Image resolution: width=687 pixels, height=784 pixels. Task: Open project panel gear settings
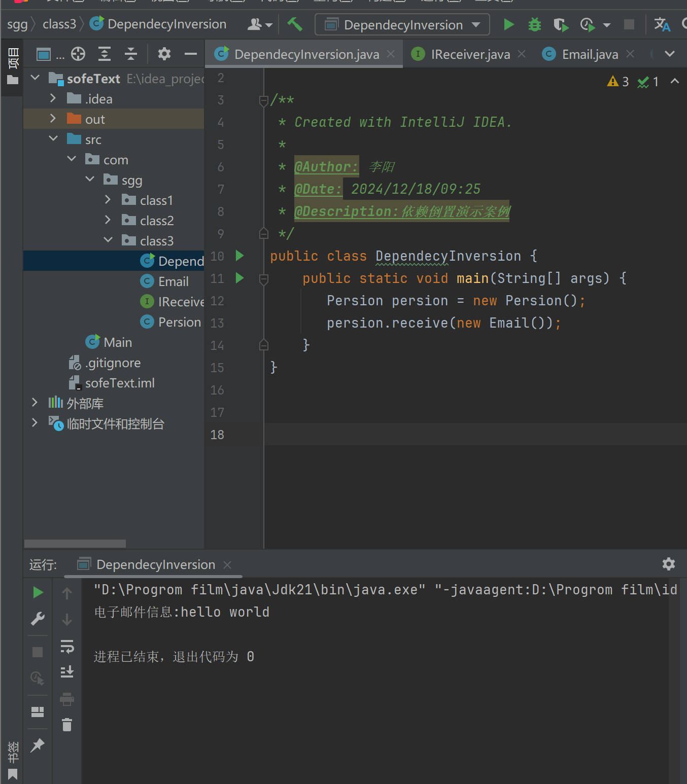point(164,54)
